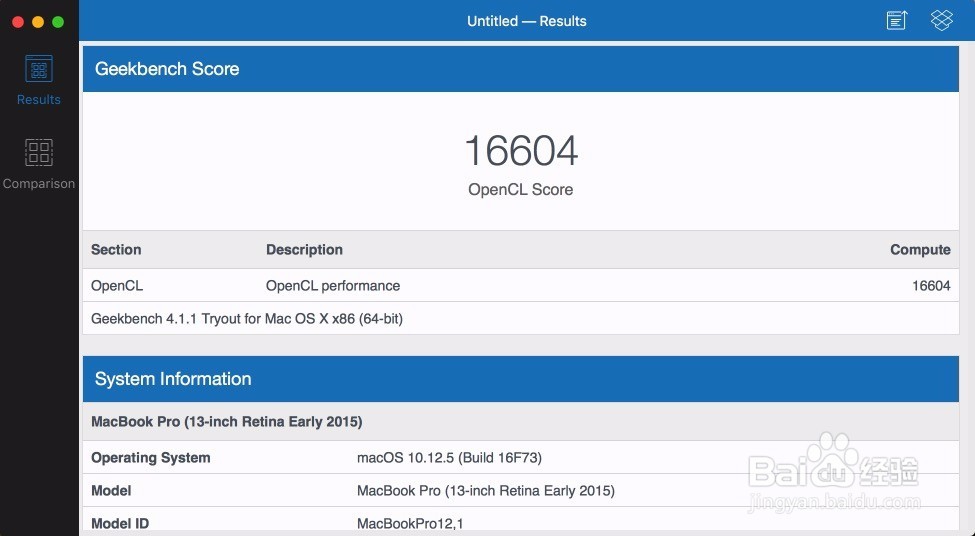Click the Untitled — Results window title

pyautogui.click(x=527, y=21)
